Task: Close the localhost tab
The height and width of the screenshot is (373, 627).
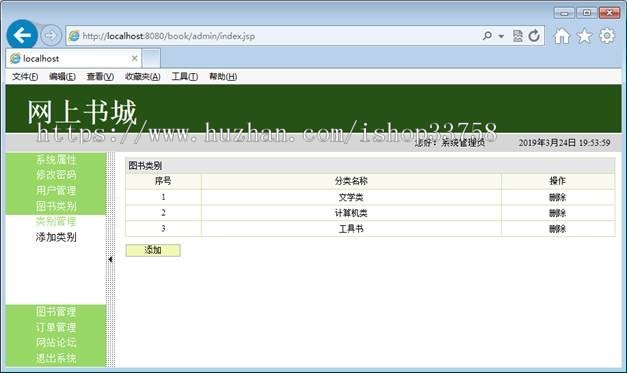Action: [135, 58]
